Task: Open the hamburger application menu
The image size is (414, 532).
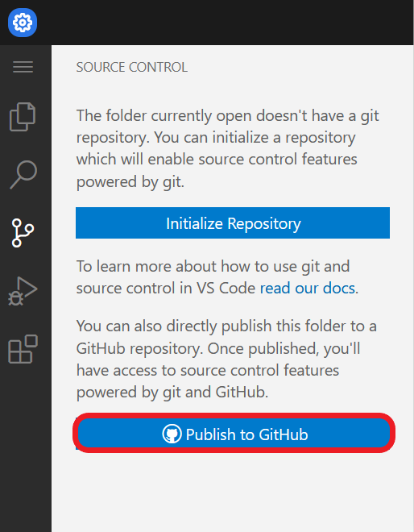Action: point(23,67)
